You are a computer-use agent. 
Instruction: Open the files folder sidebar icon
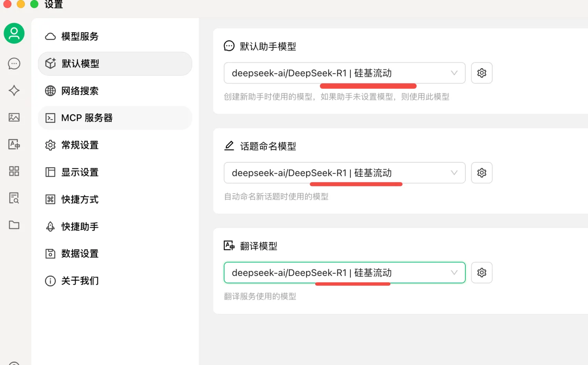click(x=14, y=225)
